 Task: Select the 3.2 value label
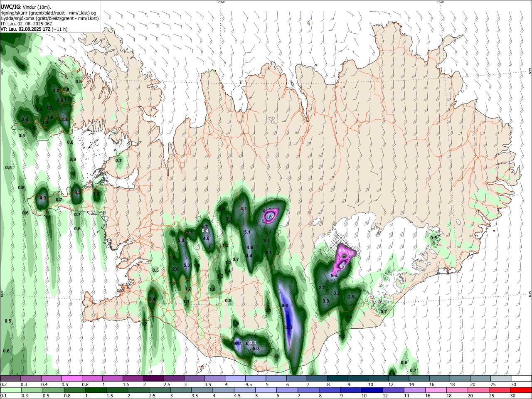(x=337, y=293)
